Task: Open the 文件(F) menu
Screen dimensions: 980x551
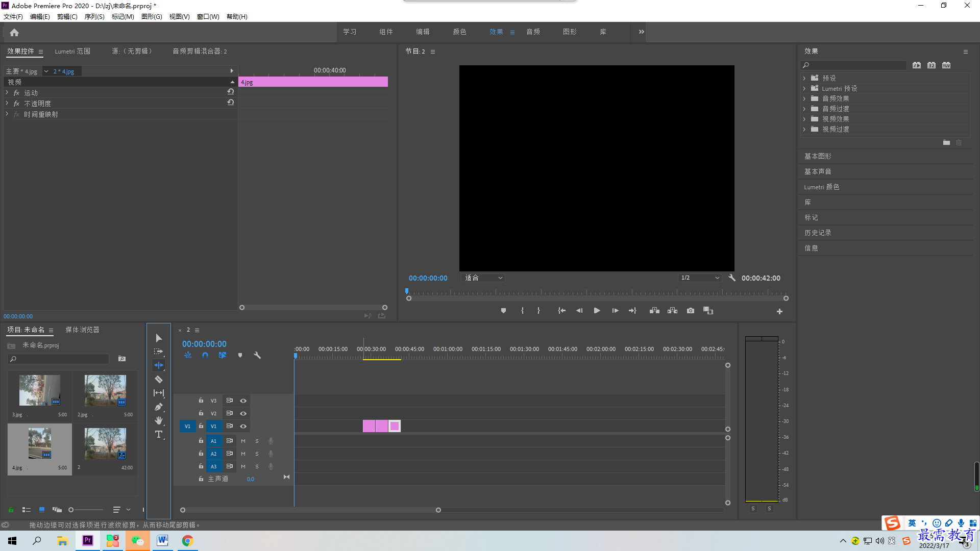Action: click(x=13, y=17)
